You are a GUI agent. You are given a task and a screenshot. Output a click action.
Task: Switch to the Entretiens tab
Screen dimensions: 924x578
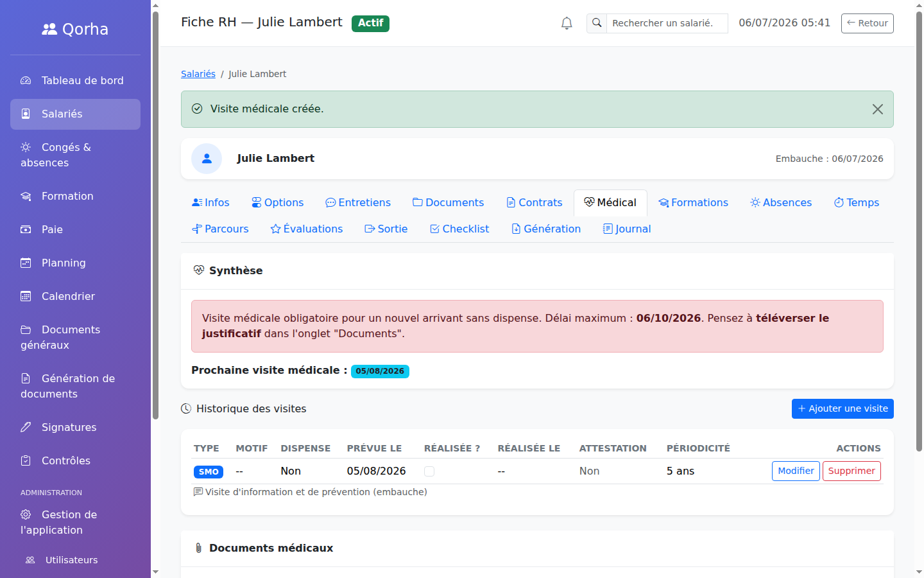coord(358,202)
